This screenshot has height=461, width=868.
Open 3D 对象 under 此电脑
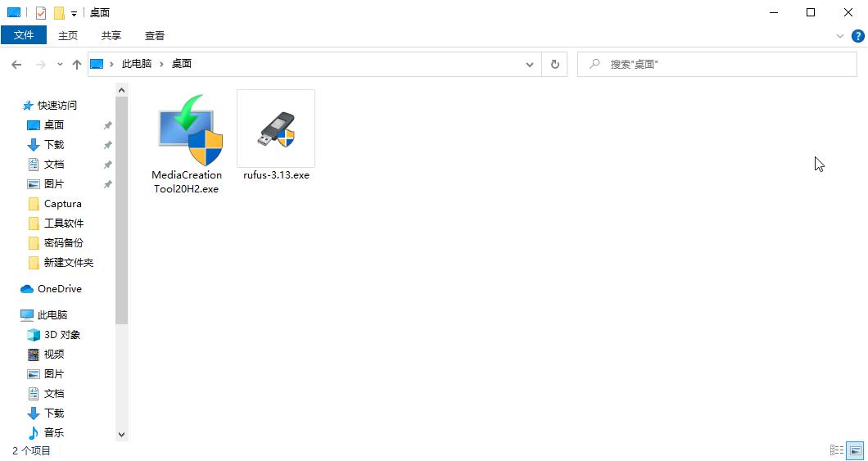62,335
